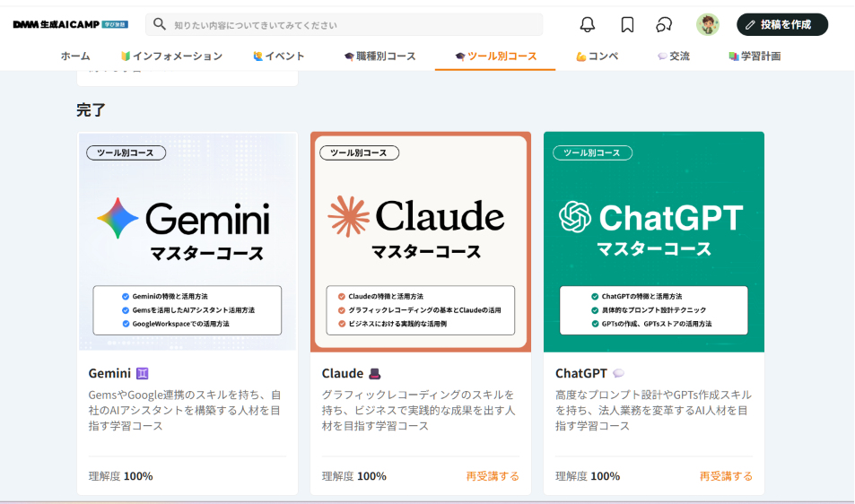This screenshot has height=504, width=855.
Task: Open the Gemini マスターコース thumbnail
Action: [x=188, y=241]
